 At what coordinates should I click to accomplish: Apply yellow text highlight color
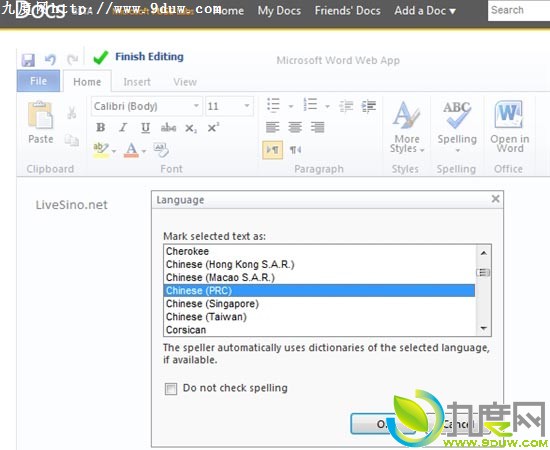(101, 150)
